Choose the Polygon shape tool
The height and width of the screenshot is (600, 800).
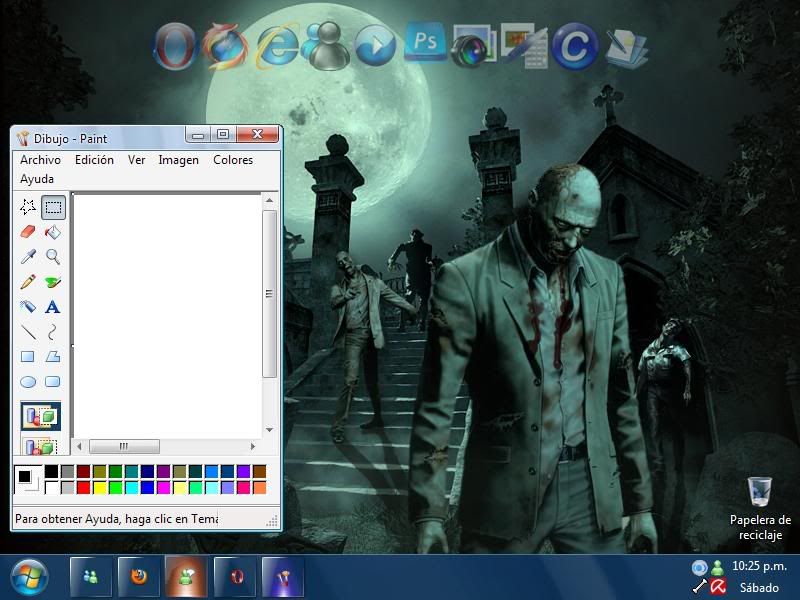(x=53, y=357)
